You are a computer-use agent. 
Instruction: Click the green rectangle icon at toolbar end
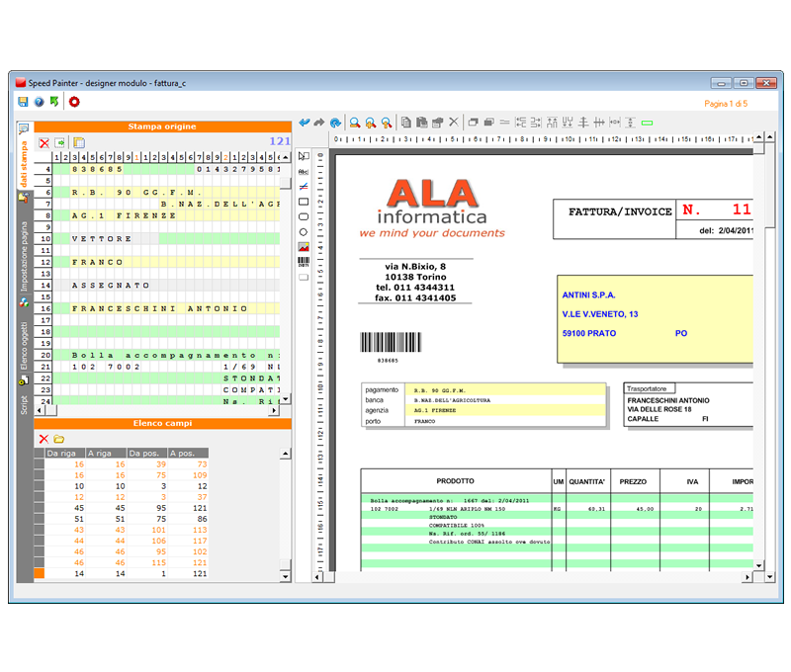(x=647, y=123)
